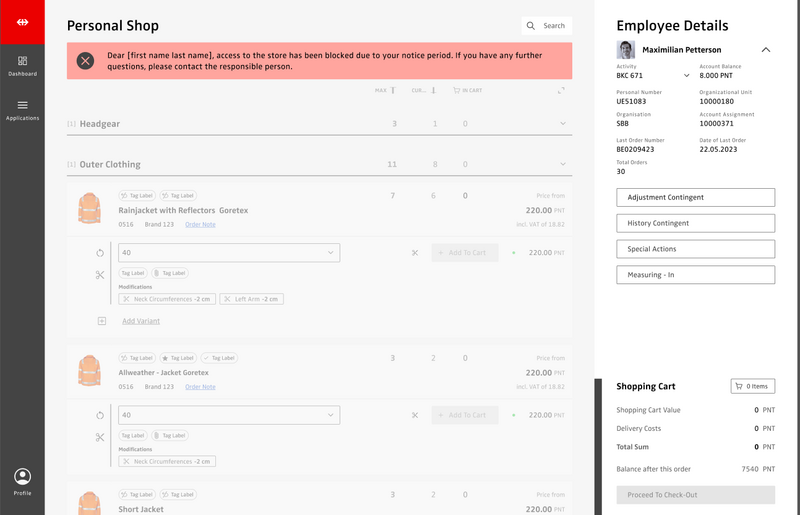Open the cart showing 0 Items
Screen dimensions: 800x515
click(752, 386)
